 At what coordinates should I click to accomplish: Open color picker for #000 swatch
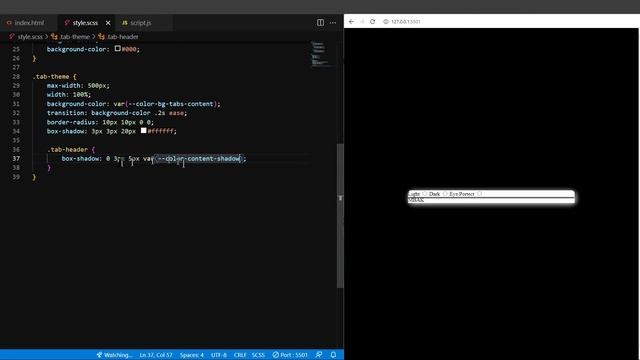coord(118,49)
